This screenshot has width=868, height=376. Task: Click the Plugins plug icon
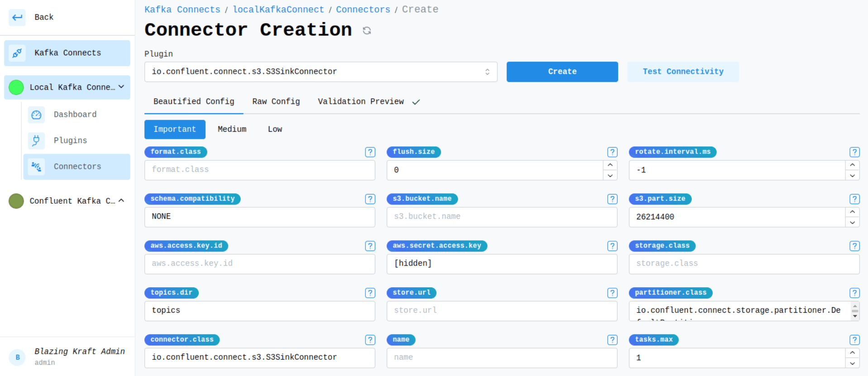click(36, 141)
